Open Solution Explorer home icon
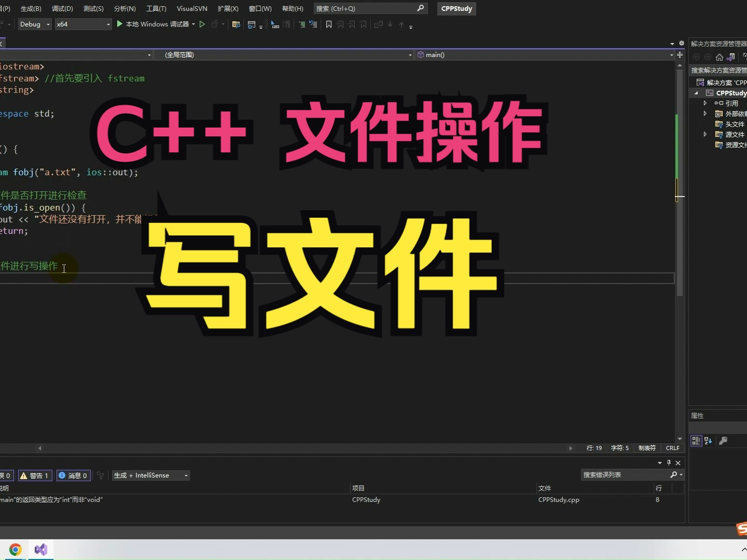The height and width of the screenshot is (560, 747). [x=718, y=57]
